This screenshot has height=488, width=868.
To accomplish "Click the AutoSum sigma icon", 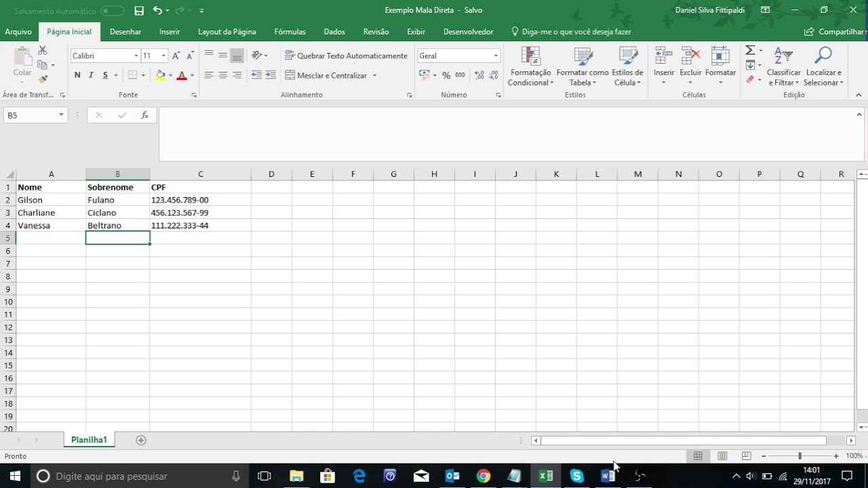I will (750, 51).
